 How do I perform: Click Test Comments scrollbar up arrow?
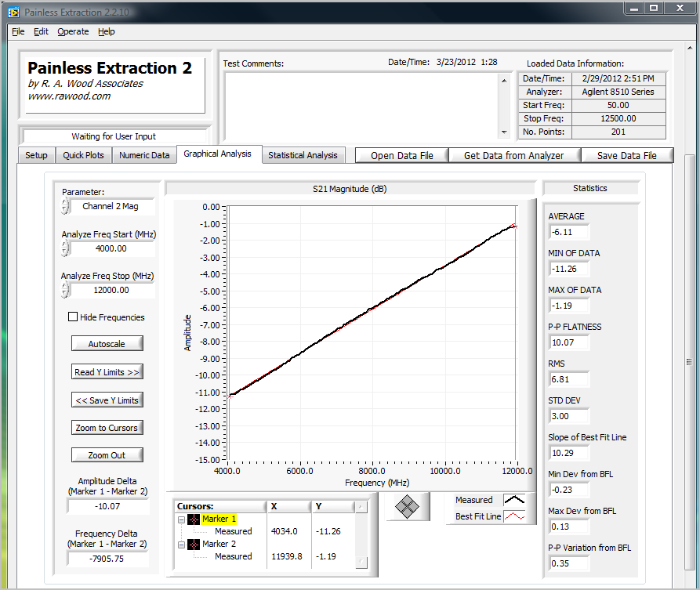tap(504, 81)
